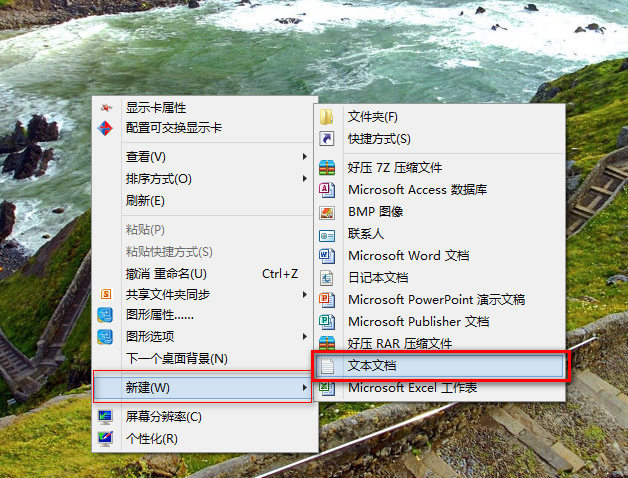
Task: Open the 查看(V) menu entry
Action: click(x=204, y=157)
